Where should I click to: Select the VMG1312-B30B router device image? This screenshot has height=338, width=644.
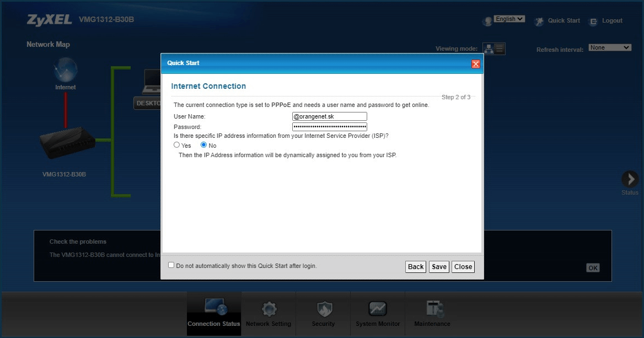[68, 143]
